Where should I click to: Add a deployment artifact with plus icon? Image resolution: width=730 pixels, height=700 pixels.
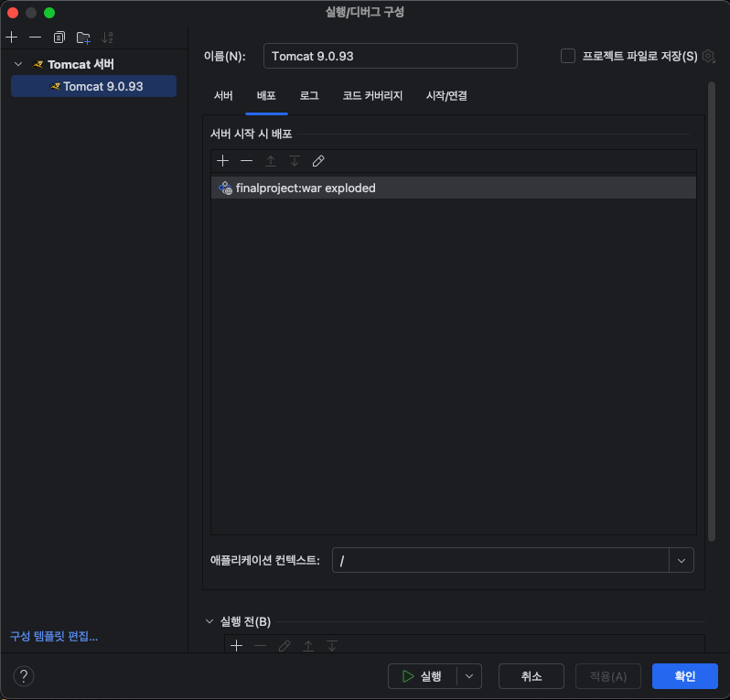coord(222,161)
